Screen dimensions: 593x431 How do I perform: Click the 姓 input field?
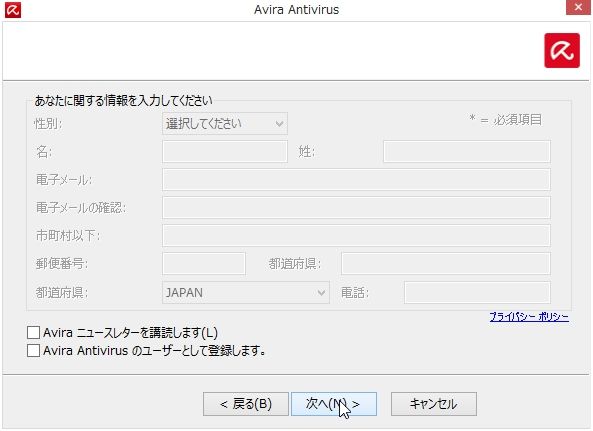467,152
